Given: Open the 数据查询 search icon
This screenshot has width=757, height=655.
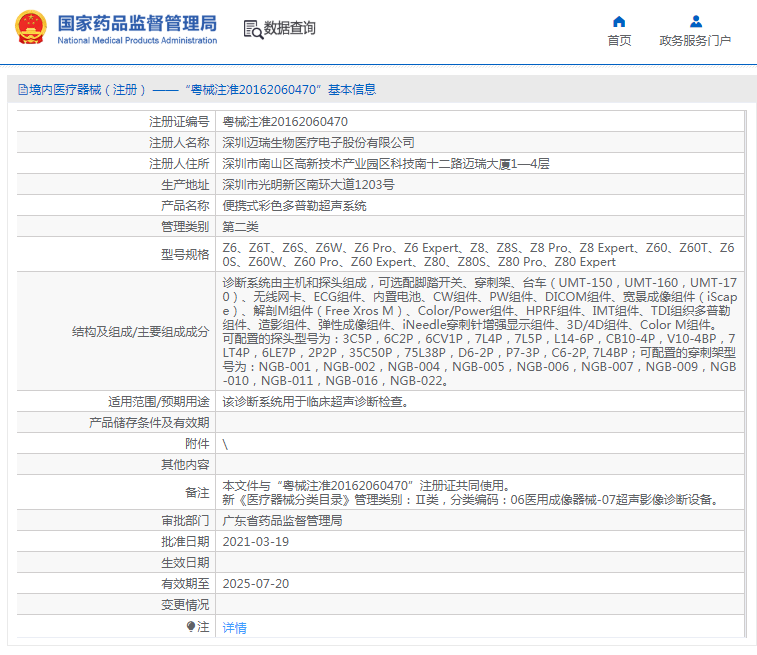Looking at the screenshot, I should point(253,29).
